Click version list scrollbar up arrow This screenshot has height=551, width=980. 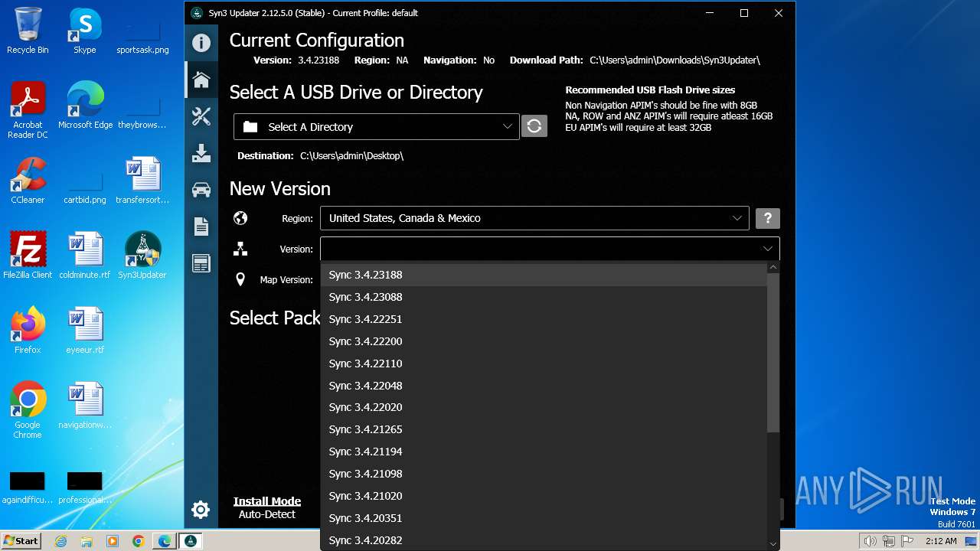(773, 268)
